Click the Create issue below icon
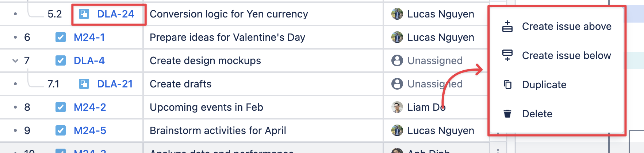Screen dimensions: 644x153 pyautogui.click(x=507, y=55)
